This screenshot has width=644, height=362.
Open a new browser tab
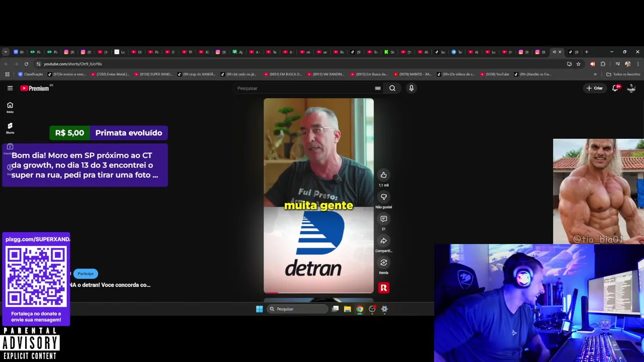(x=586, y=52)
